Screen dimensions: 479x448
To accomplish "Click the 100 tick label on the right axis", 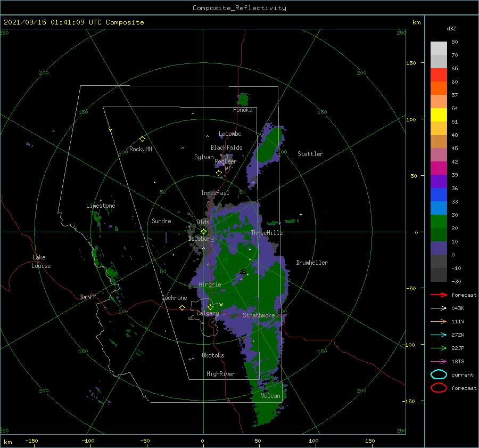I will point(411,119).
